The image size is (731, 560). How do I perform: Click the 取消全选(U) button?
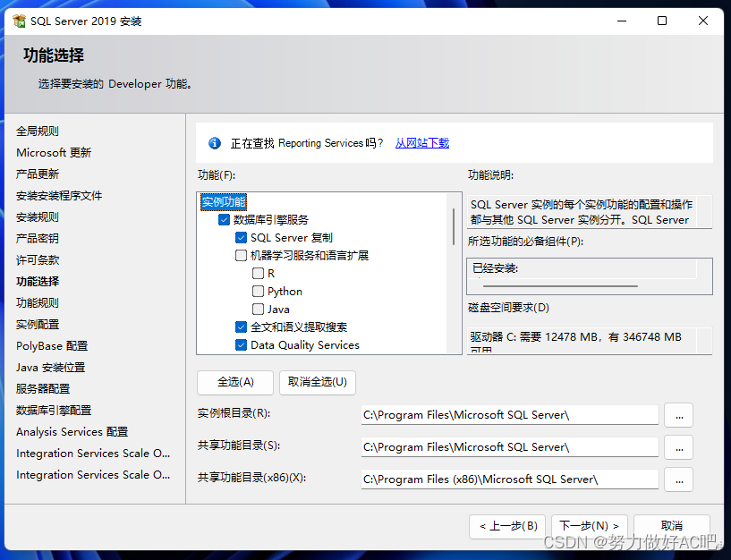coord(318,382)
